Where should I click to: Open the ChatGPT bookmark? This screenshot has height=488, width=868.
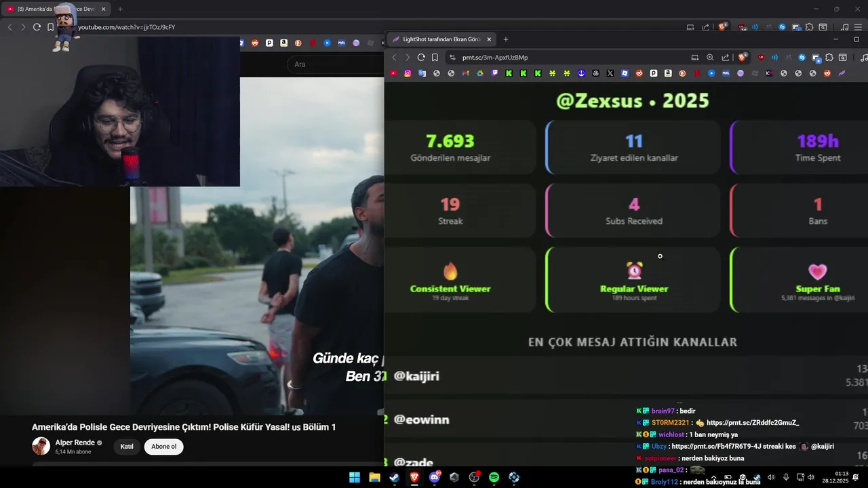pos(595,73)
